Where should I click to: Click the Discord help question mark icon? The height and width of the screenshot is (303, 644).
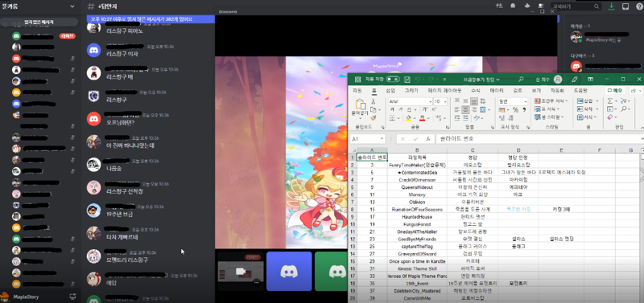point(638,6)
